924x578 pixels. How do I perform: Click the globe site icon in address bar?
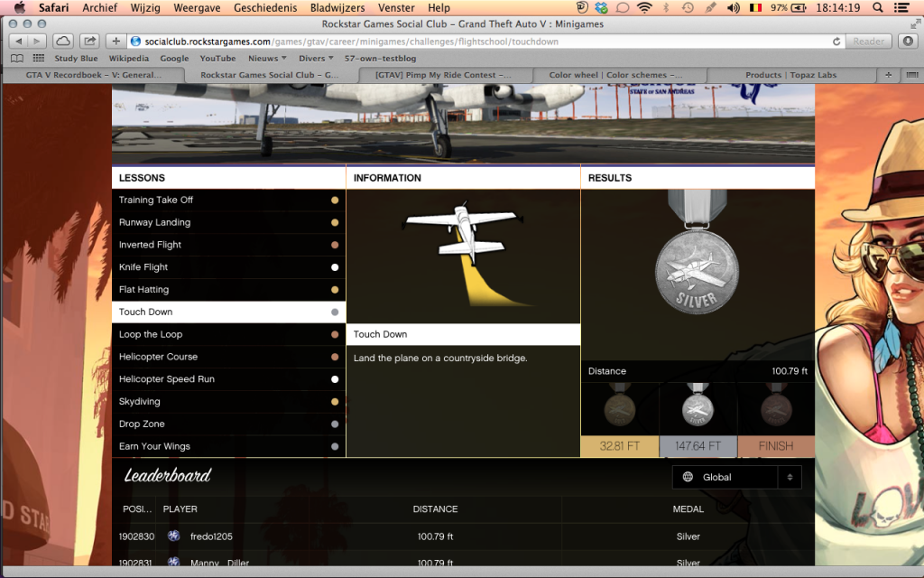click(136, 42)
